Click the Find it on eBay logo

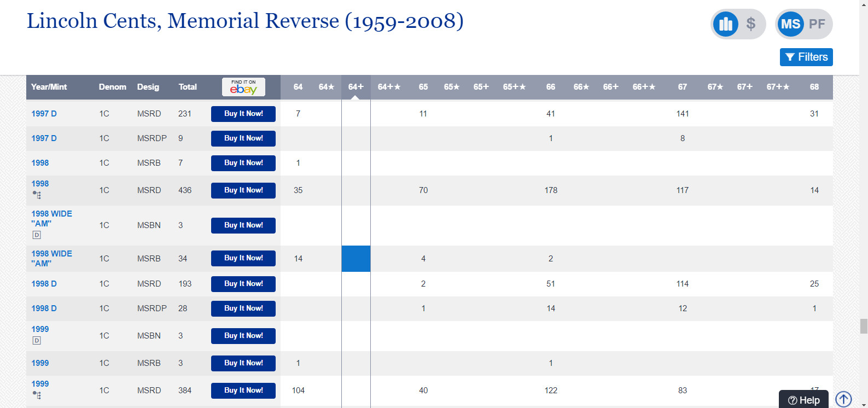pyautogui.click(x=243, y=87)
